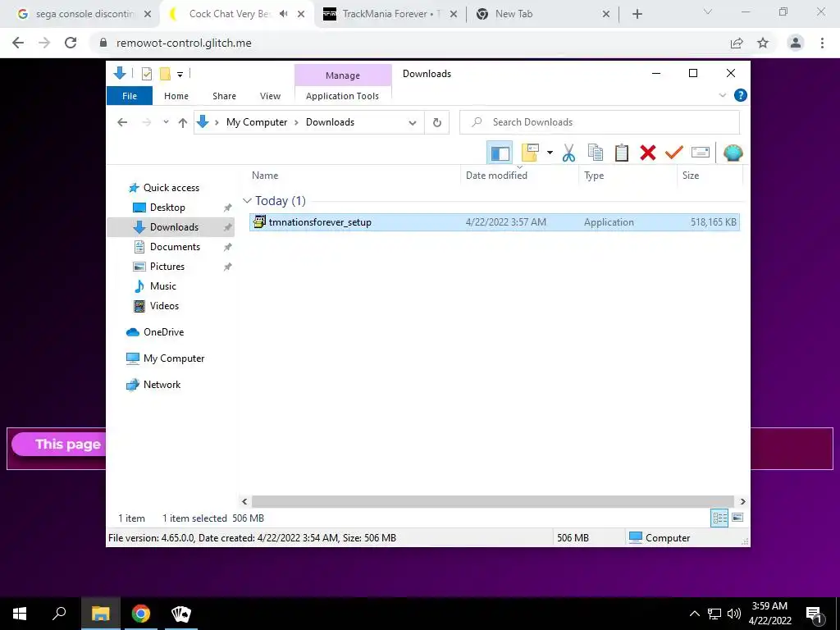
Task: Bookmark this page with star icon
Action: (763, 43)
